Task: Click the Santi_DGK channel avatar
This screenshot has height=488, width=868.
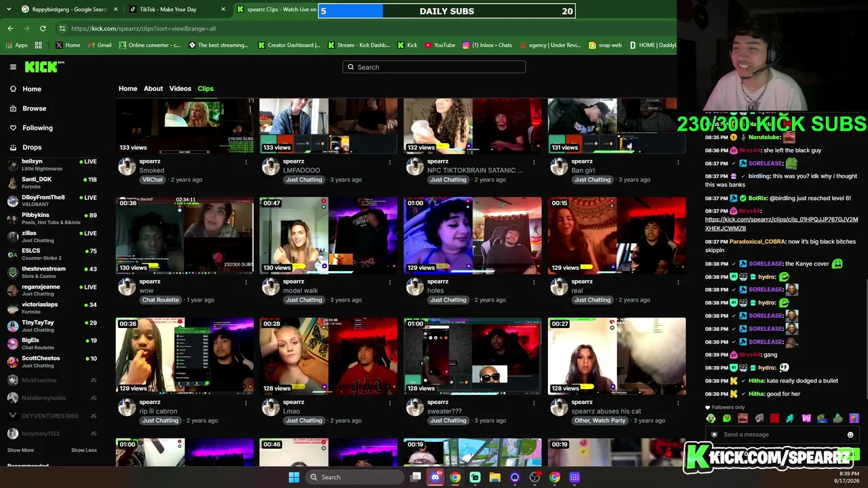Action: [13, 182]
